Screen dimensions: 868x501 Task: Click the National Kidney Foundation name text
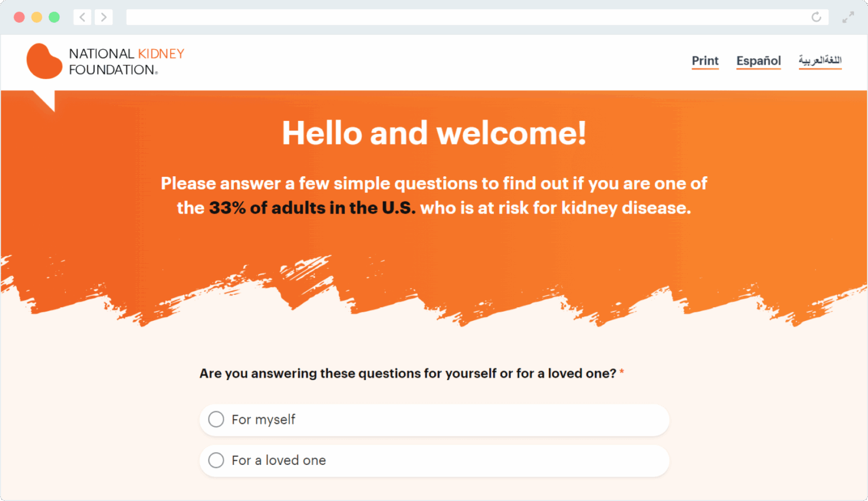tap(127, 62)
